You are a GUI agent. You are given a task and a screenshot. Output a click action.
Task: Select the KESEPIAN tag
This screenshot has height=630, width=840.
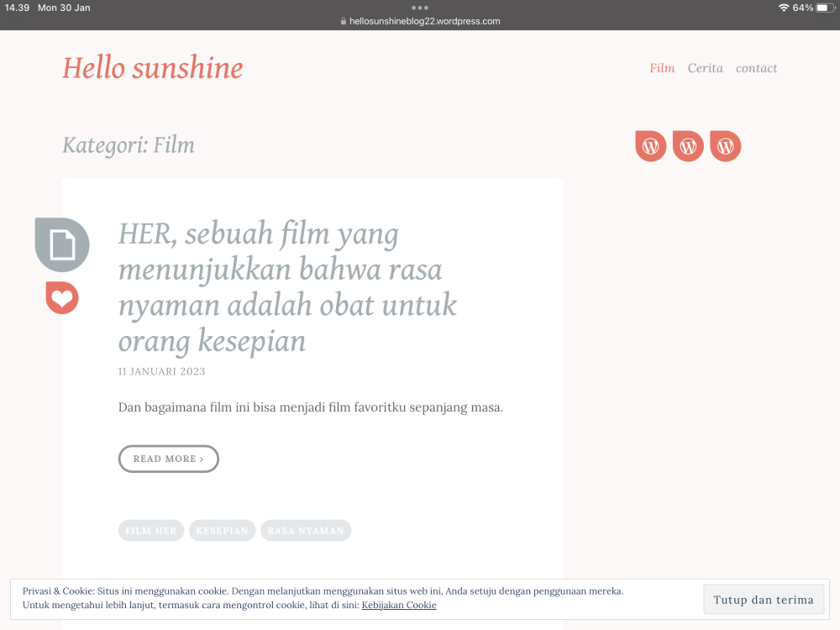(x=223, y=530)
